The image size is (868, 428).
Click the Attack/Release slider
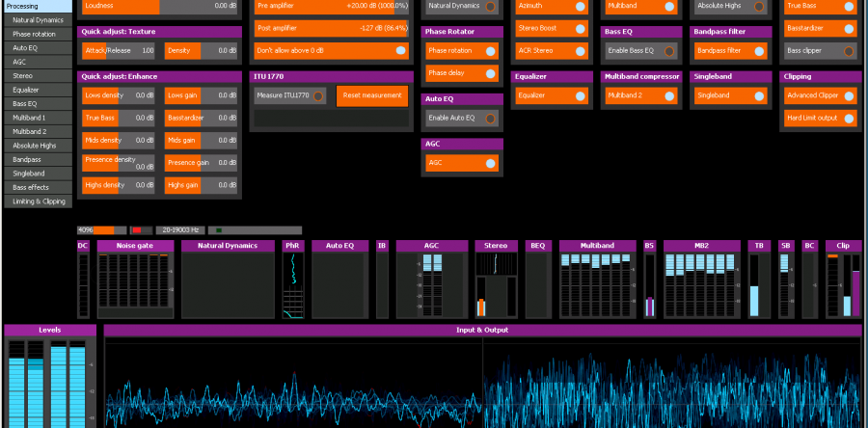pos(119,51)
